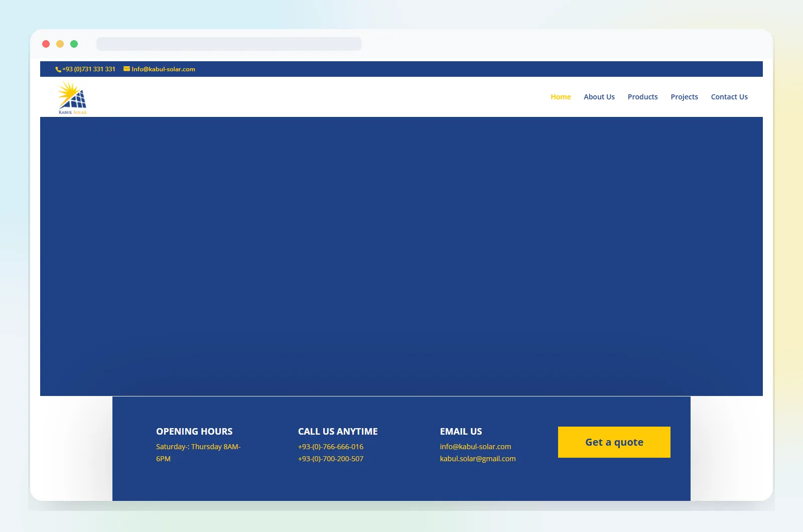The image size is (803, 532).
Task: Open the Home menu item
Action: 561,97
